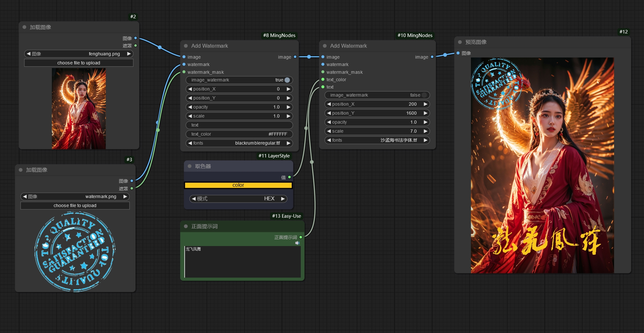Click the image output port of node #8
Image resolution: width=644 pixels, height=333 pixels.
tap(295, 57)
